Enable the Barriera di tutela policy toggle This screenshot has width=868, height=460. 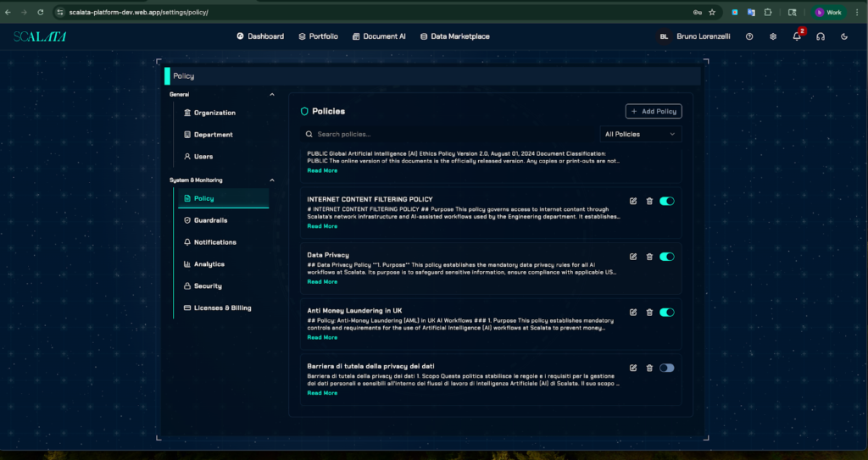[x=667, y=368]
